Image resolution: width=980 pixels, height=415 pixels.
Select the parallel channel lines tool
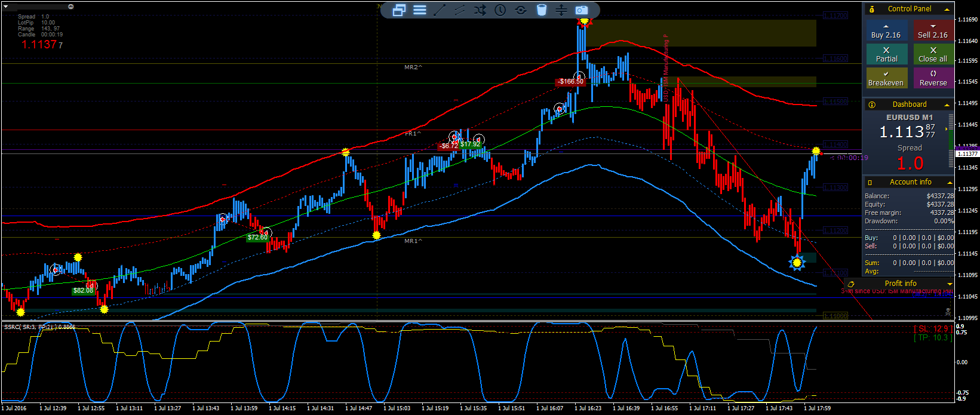pos(460,10)
